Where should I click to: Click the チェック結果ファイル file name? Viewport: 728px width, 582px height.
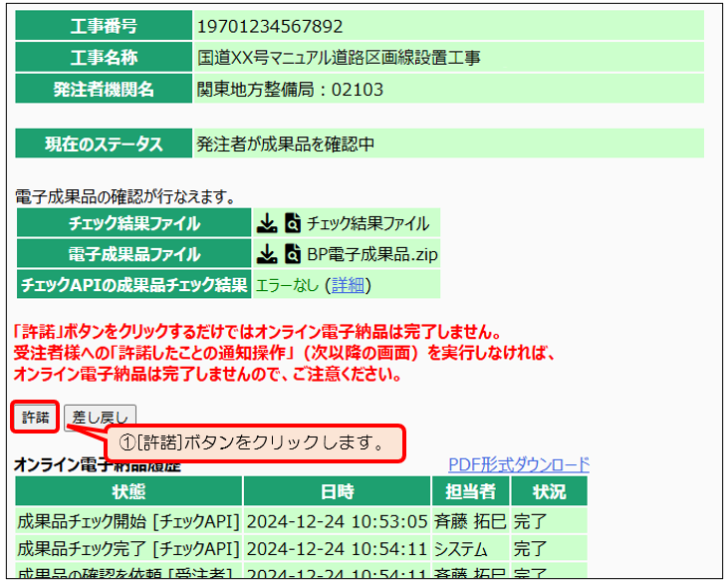(367, 223)
